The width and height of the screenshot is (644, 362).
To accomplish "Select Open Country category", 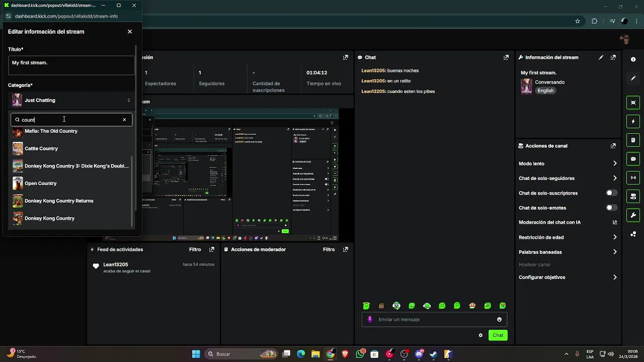I will [x=70, y=183].
